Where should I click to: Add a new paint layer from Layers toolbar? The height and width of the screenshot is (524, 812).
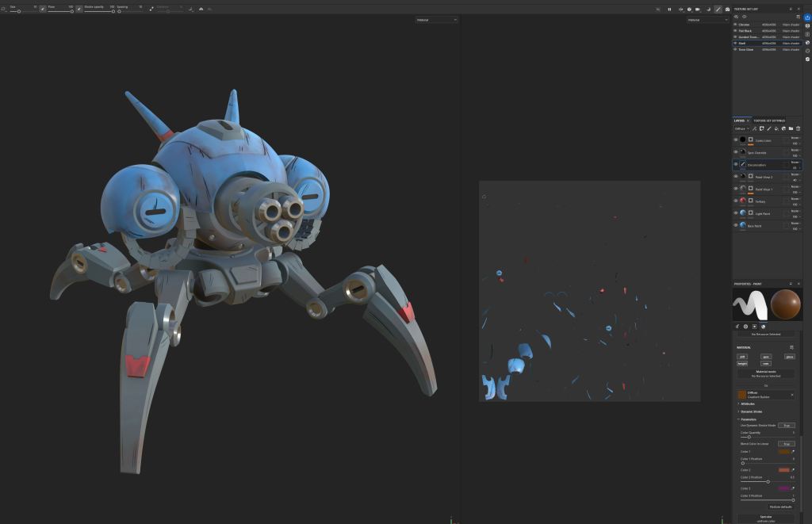pos(768,128)
